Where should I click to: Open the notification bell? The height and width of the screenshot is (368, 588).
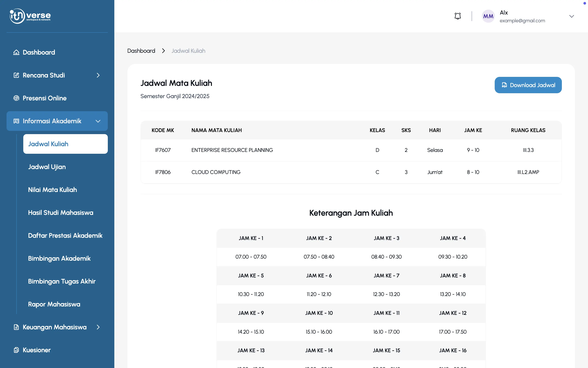click(458, 16)
